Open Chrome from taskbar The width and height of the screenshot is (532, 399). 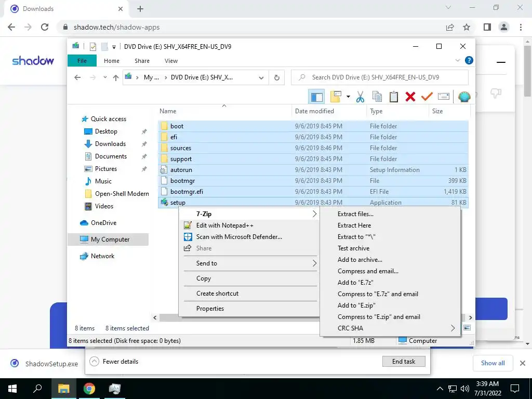[89, 389]
